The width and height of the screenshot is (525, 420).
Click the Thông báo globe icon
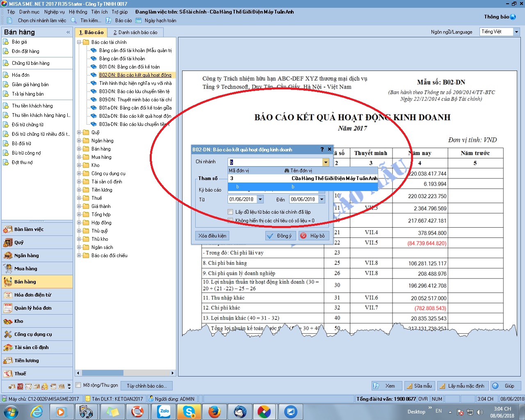[513, 17]
